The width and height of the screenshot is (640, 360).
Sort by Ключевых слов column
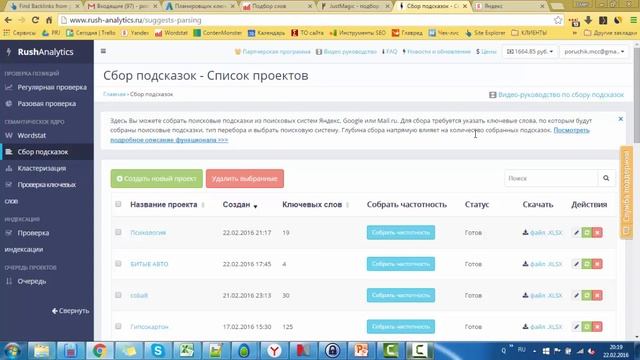[316, 204]
